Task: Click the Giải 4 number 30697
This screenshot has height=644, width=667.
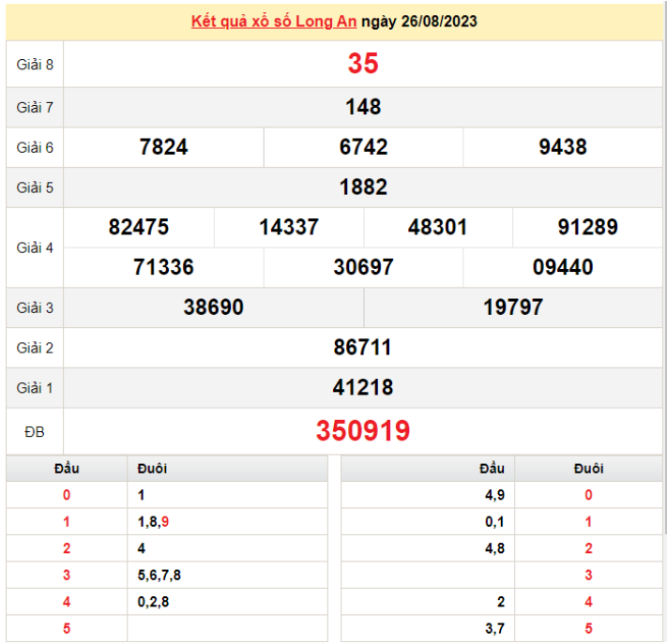Action: point(363,267)
